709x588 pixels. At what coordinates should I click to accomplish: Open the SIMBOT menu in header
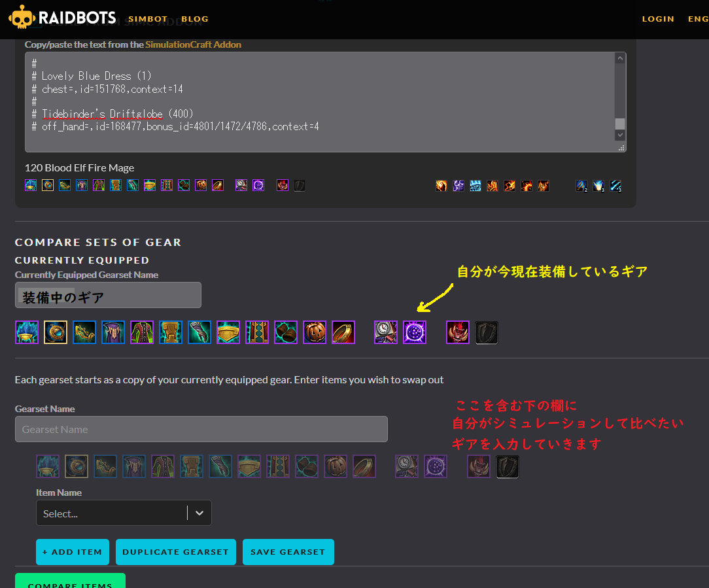[148, 19]
